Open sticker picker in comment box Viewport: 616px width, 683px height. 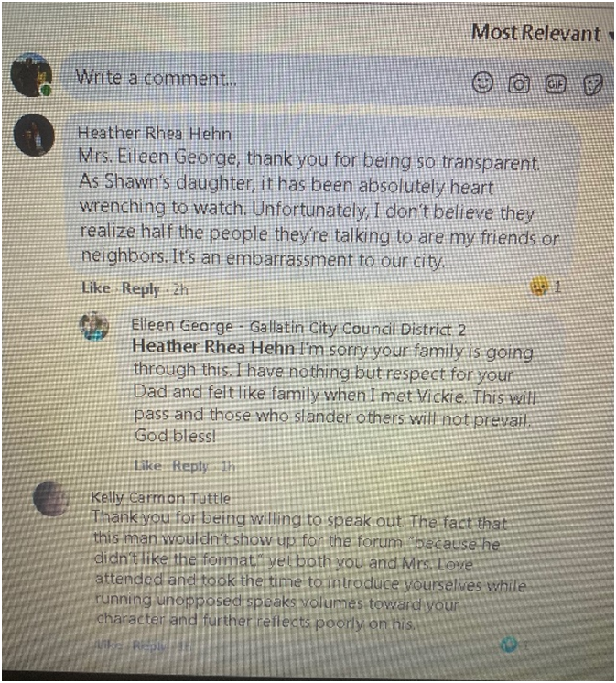[593, 84]
